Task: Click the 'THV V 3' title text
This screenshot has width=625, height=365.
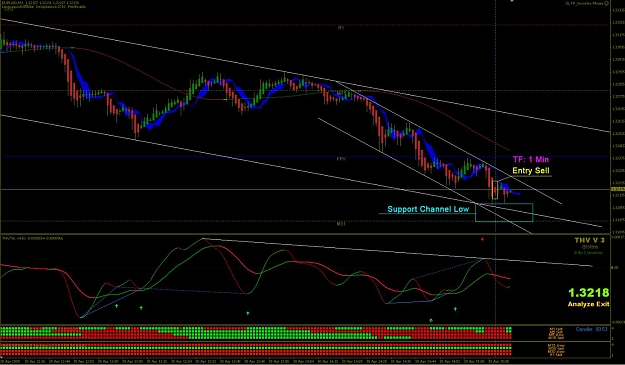Action: point(589,240)
